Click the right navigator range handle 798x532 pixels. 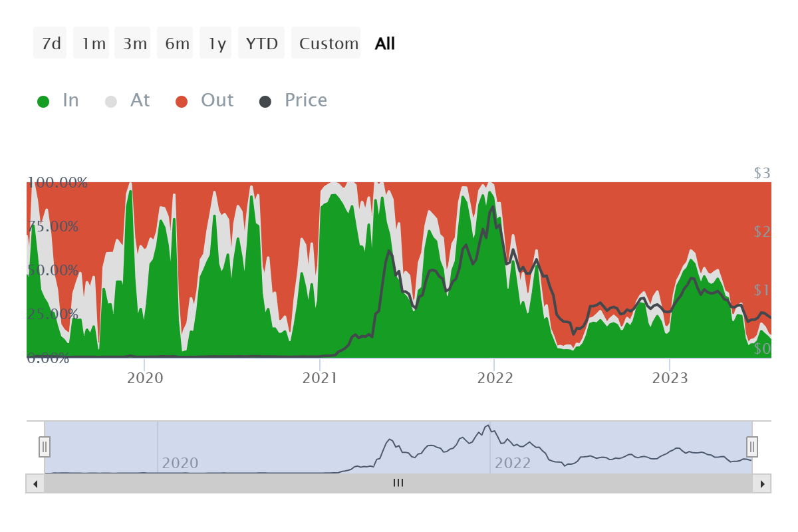coord(752,447)
